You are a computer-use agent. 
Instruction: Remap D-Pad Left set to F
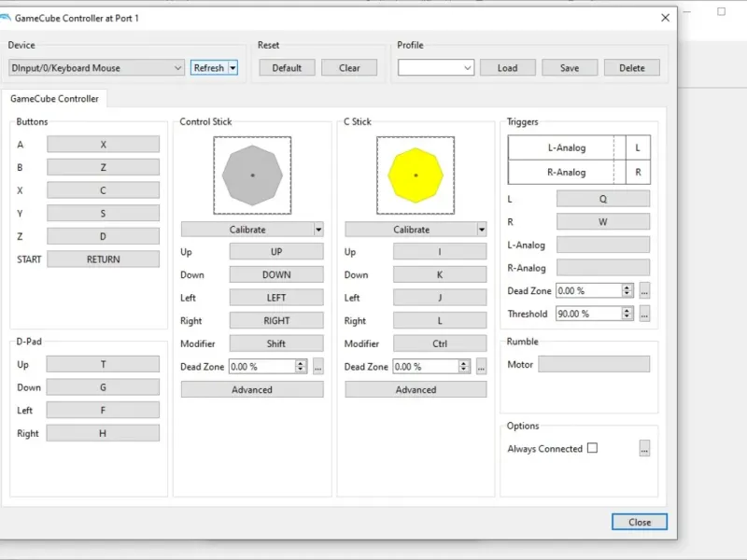pyautogui.click(x=103, y=410)
